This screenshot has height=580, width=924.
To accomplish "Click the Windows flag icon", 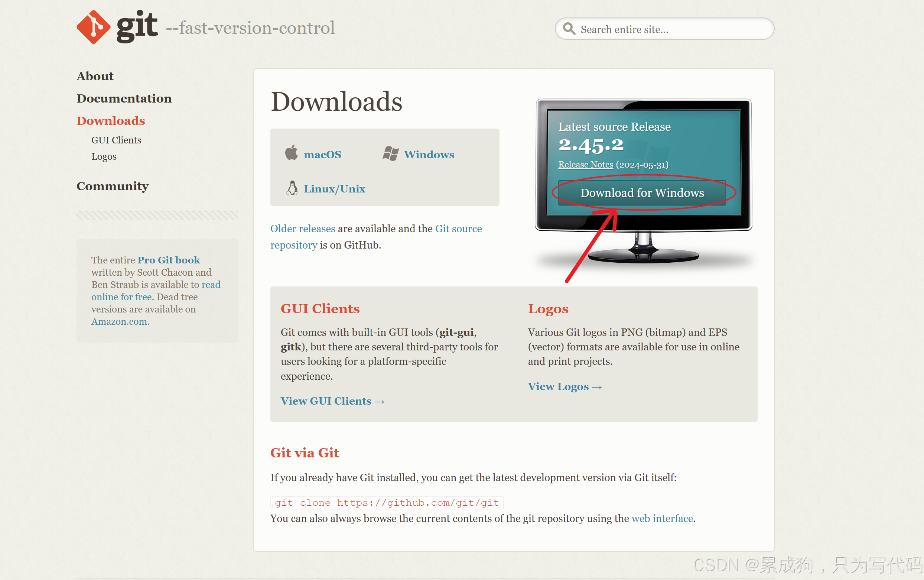I will [x=391, y=153].
